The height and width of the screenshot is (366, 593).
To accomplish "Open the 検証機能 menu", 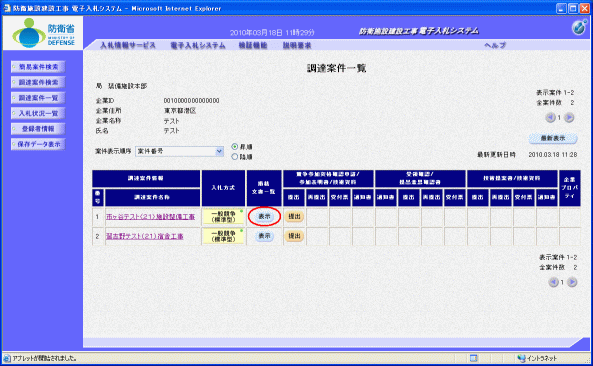I will tap(253, 45).
